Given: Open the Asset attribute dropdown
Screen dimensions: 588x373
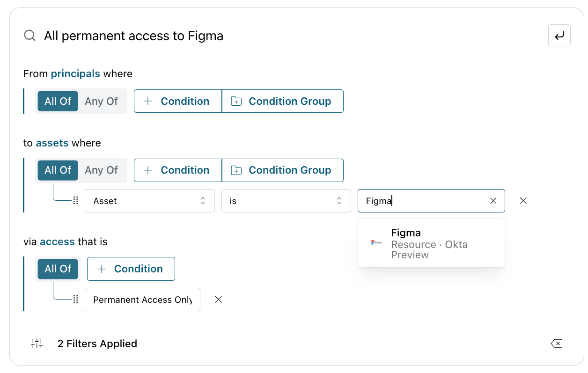Looking at the screenshot, I should 150,201.
